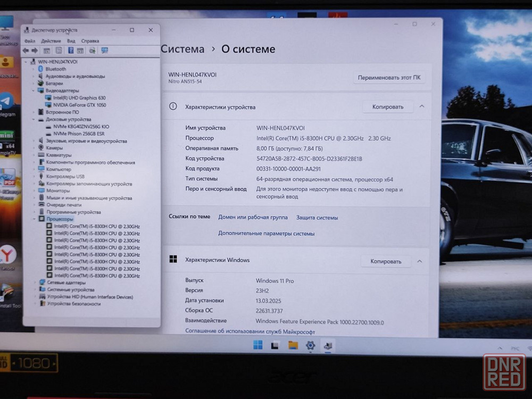Select NVMe KBG40ZNV256G KIO disk
The width and height of the screenshot is (532, 399).
[x=81, y=127]
